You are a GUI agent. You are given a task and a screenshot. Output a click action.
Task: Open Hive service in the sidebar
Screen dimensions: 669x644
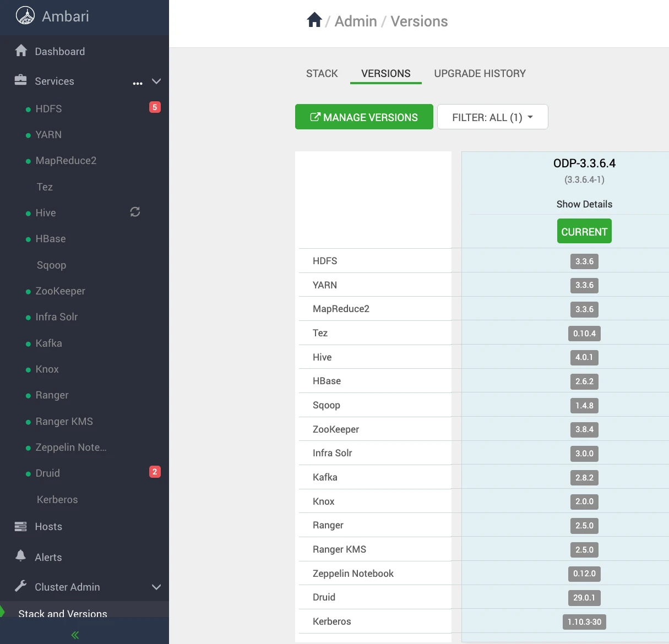[x=46, y=213]
